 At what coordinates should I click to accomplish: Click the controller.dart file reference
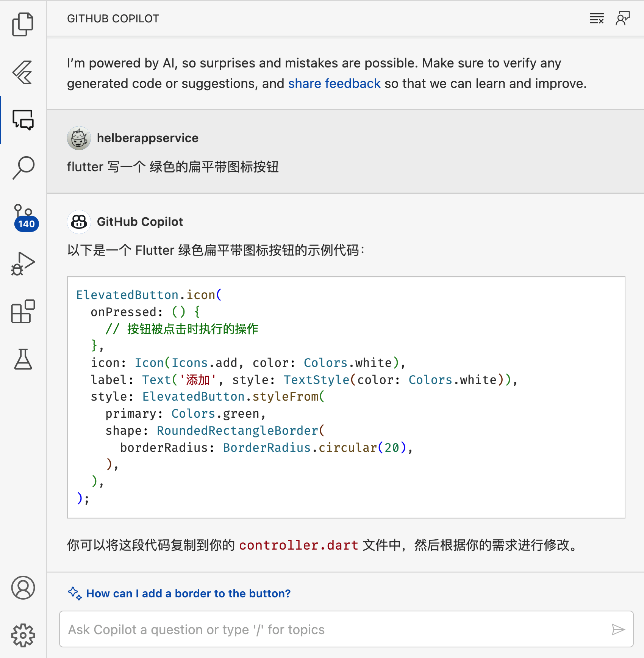299,545
